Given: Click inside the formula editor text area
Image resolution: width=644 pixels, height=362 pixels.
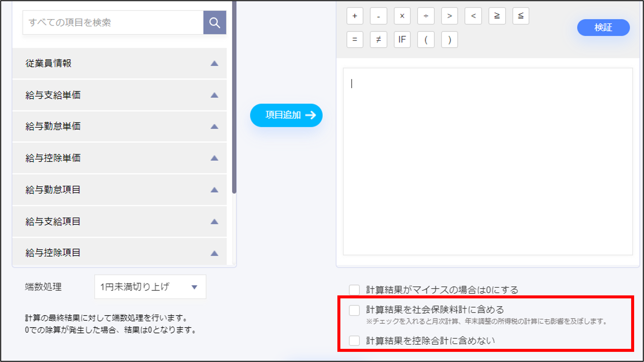Looking at the screenshot, I should pos(490,161).
